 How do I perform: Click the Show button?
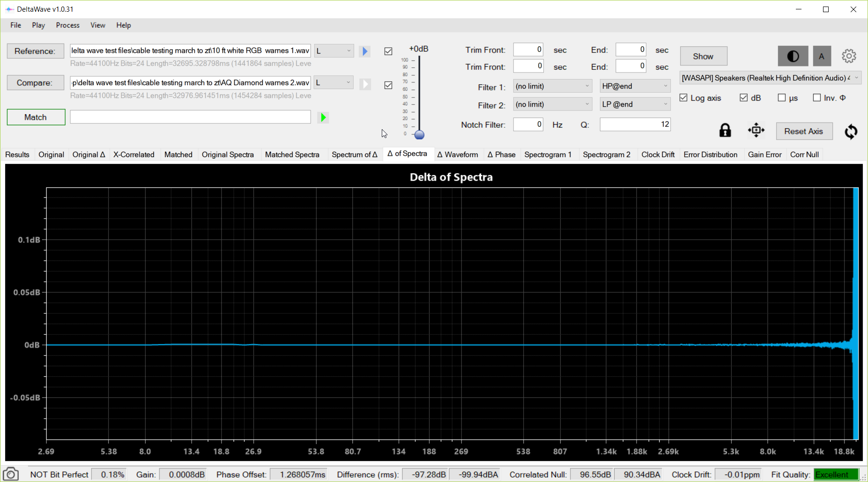click(x=704, y=56)
